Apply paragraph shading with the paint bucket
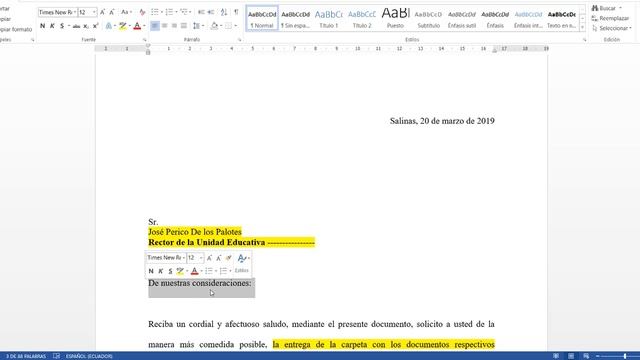The height and width of the screenshot is (360, 640). (214, 26)
